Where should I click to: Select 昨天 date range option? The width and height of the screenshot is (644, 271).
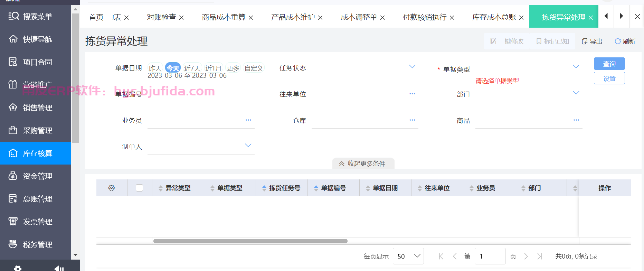155,68
